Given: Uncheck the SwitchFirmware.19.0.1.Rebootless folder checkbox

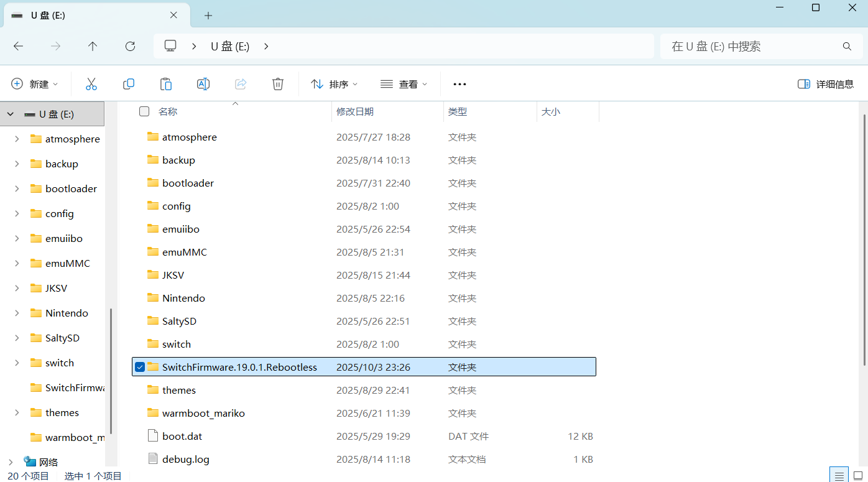Looking at the screenshot, I should coord(140,367).
